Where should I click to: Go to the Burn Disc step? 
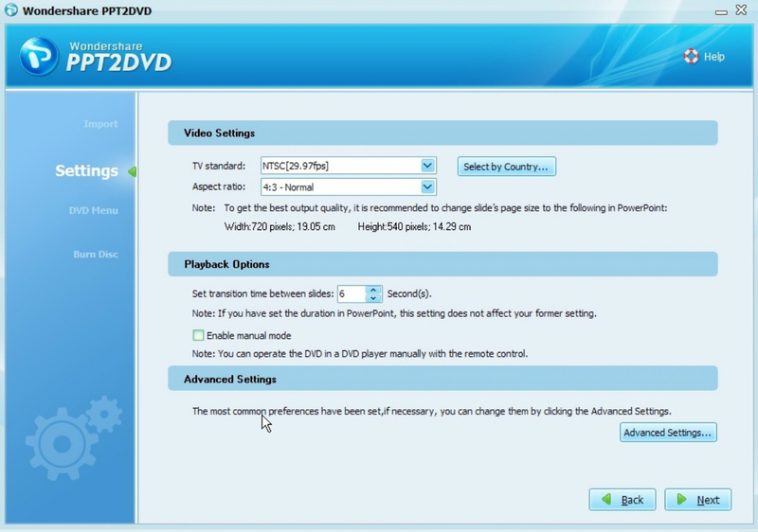[96, 254]
